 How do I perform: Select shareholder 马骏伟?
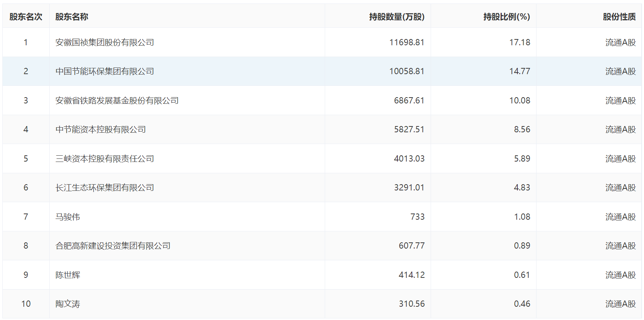[68, 217]
